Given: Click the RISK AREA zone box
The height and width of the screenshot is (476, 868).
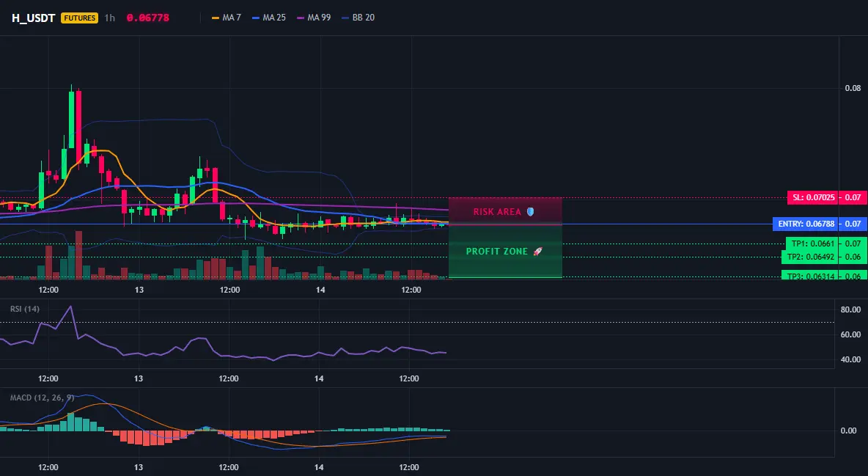Looking at the screenshot, I should click(x=505, y=211).
